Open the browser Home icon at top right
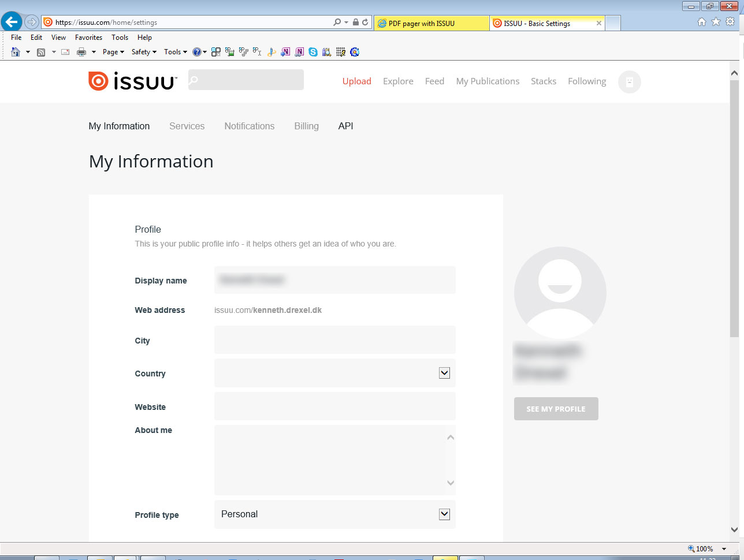The width and height of the screenshot is (744, 560). pyautogui.click(x=702, y=22)
